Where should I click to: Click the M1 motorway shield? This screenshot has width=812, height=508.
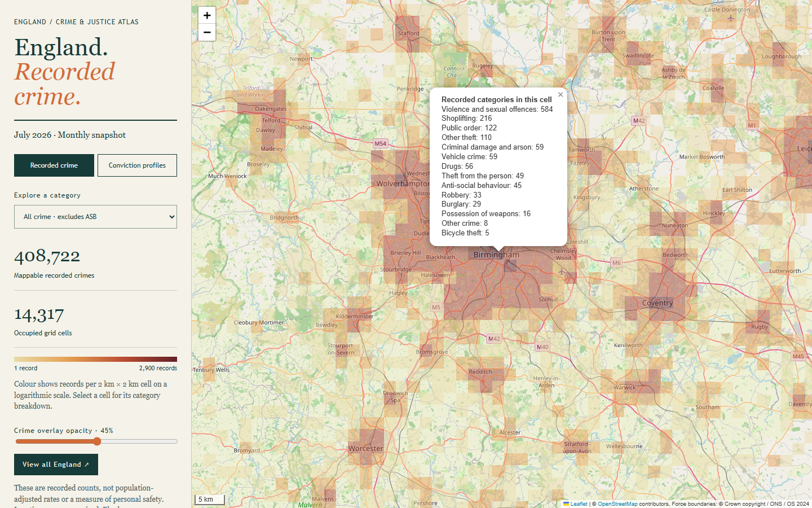[752, 125]
